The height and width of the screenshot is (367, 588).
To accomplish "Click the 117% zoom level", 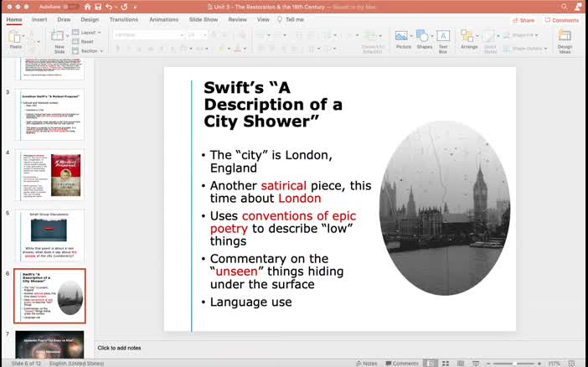I will [554, 364].
